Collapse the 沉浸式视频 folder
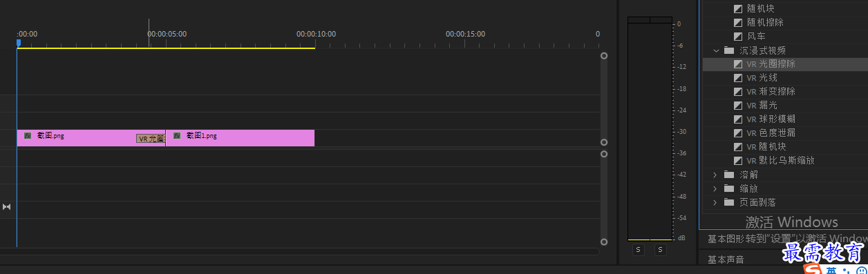 click(715, 50)
